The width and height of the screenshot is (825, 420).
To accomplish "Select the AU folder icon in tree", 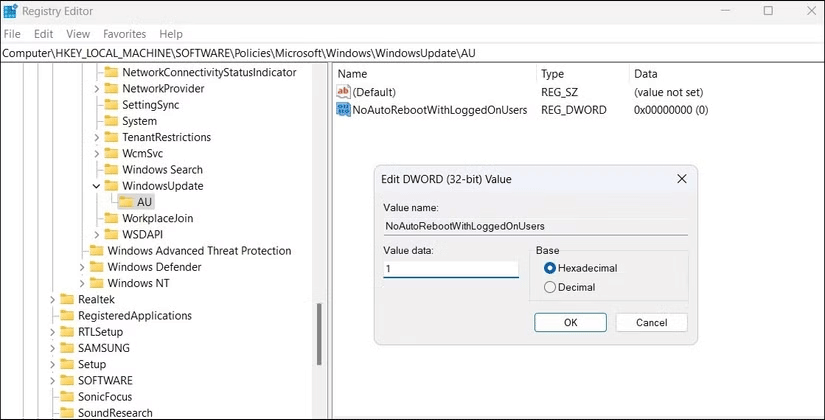I will 126,202.
